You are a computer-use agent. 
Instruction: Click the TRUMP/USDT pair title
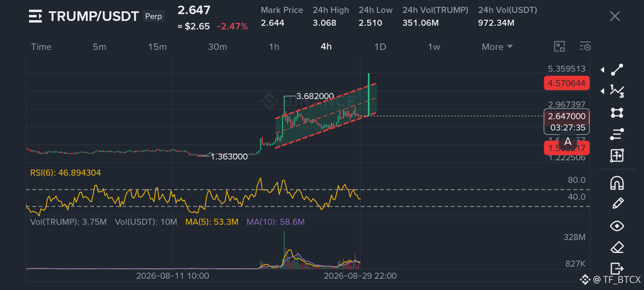click(94, 16)
